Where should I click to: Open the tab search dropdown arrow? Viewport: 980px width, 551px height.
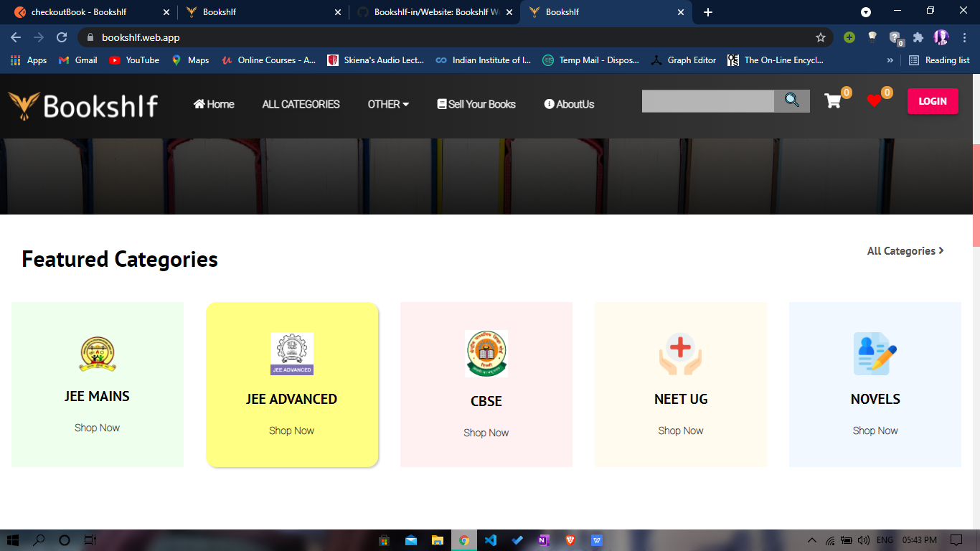tap(866, 12)
